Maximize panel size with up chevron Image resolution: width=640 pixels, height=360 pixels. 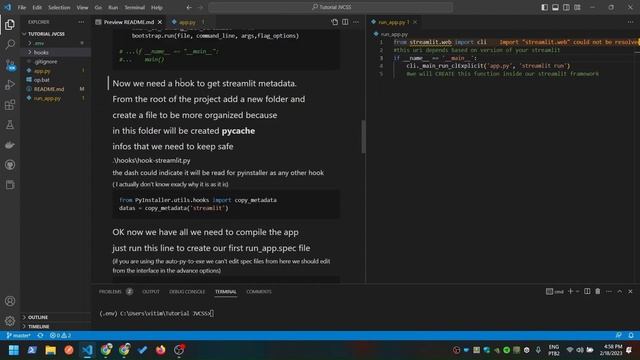(x=620, y=291)
